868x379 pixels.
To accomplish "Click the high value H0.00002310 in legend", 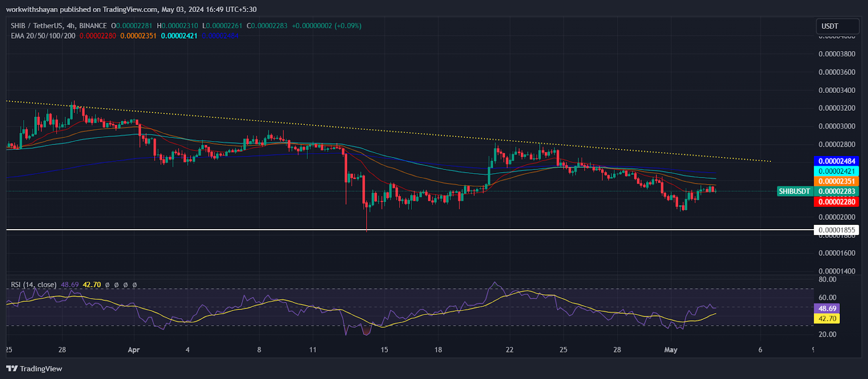I will point(177,26).
